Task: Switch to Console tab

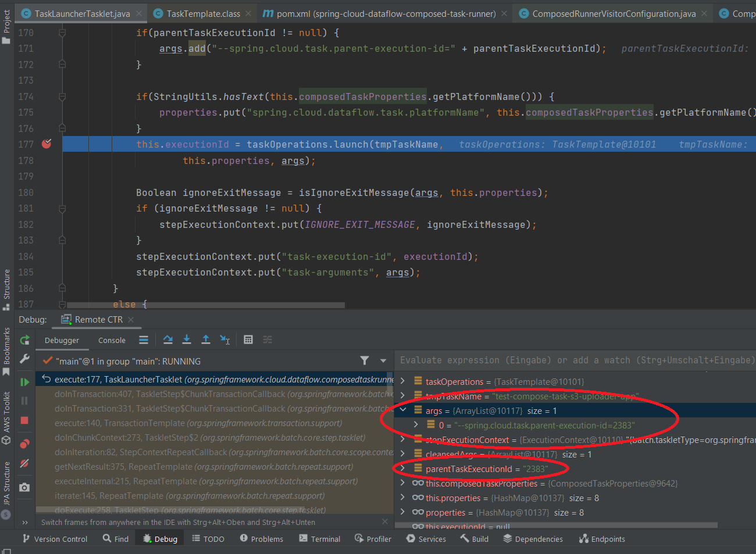Action: [x=112, y=341]
